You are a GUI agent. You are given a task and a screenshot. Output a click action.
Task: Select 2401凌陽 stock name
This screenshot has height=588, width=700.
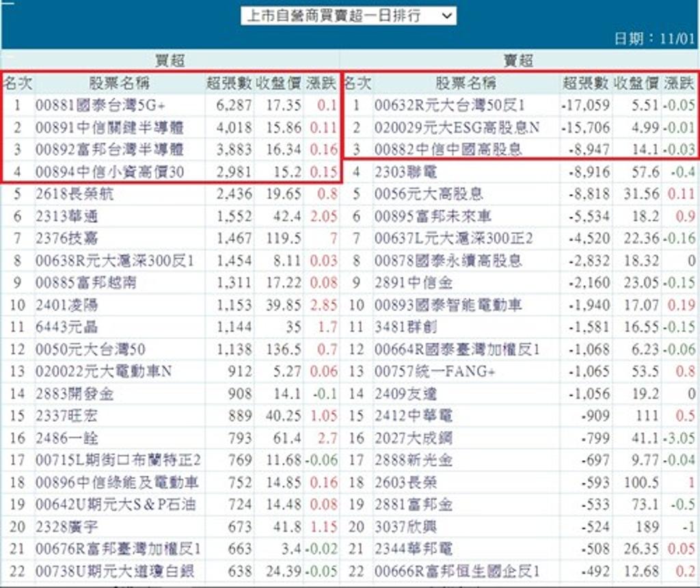[x=66, y=305]
